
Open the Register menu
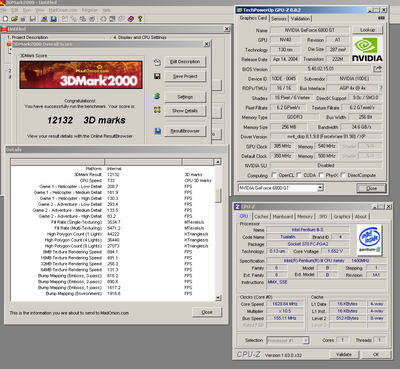coord(90,10)
